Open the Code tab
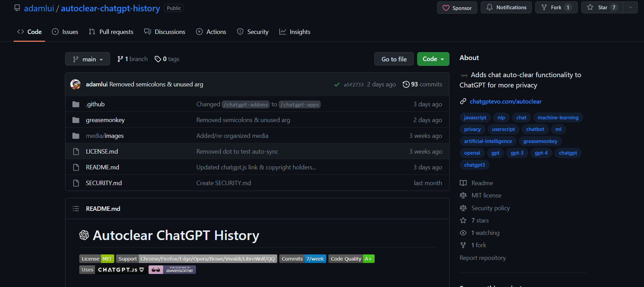This screenshot has height=287, width=644. (30, 32)
